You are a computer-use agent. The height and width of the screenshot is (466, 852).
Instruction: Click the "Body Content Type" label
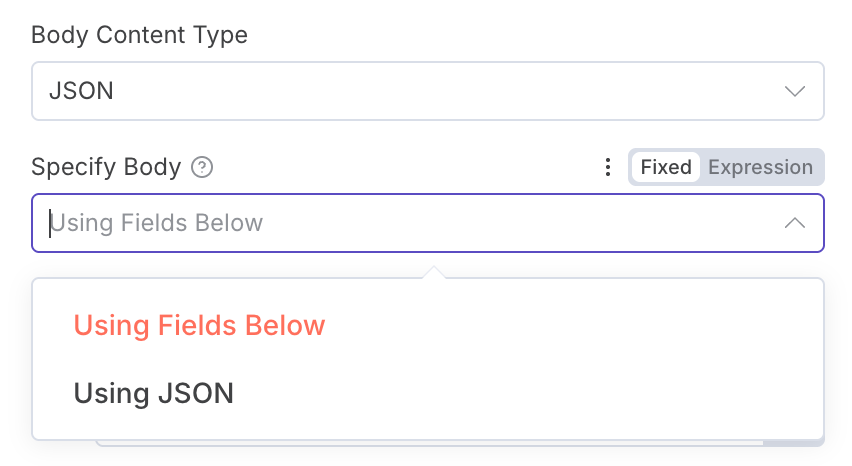[x=139, y=35]
